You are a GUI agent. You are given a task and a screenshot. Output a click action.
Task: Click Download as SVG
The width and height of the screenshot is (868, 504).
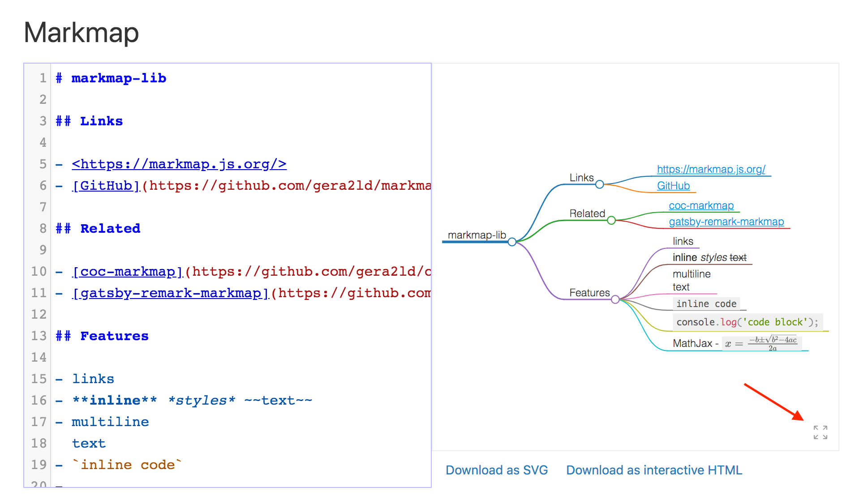click(x=497, y=470)
